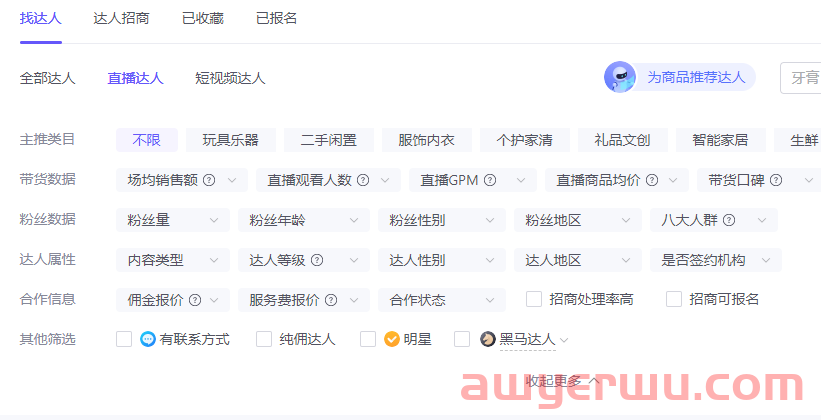This screenshot has height=420, width=821.
Task: Check the 招商处理率高 checkbox
Action: (x=534, y=299)
